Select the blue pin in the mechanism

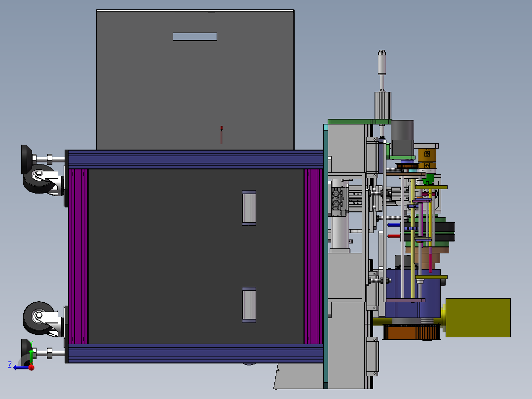point(394,225)
